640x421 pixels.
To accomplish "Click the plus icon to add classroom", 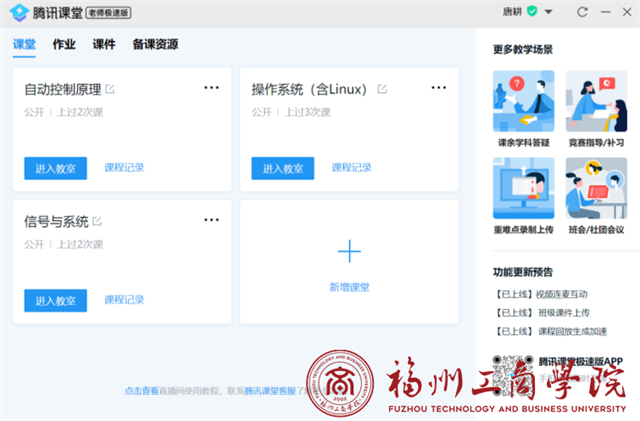I will coord(349,251).
